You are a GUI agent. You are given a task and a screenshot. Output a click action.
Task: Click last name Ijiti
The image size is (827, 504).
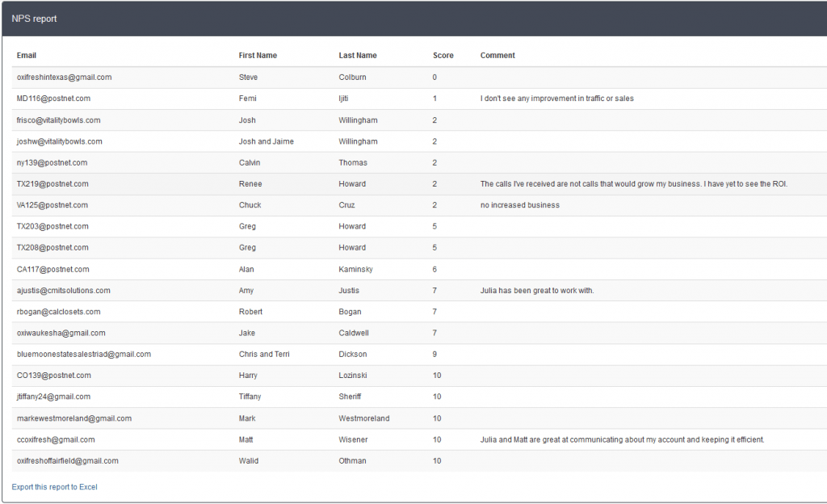coord(343,99)
